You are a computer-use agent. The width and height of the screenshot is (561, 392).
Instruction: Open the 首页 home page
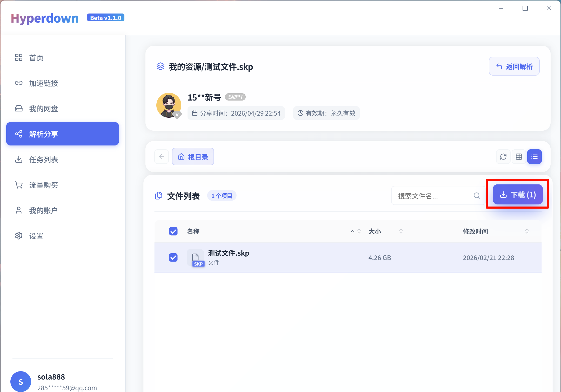click(x=62, y=58)
